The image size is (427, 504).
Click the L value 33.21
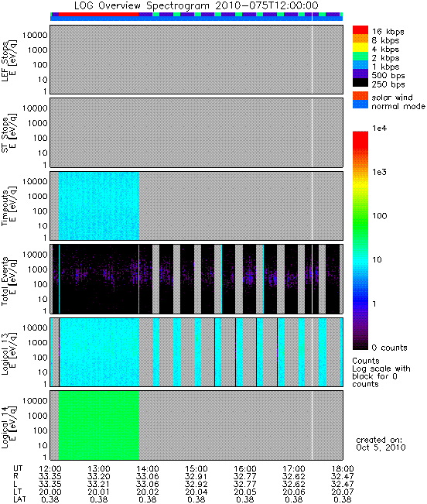tap(99, 484)
